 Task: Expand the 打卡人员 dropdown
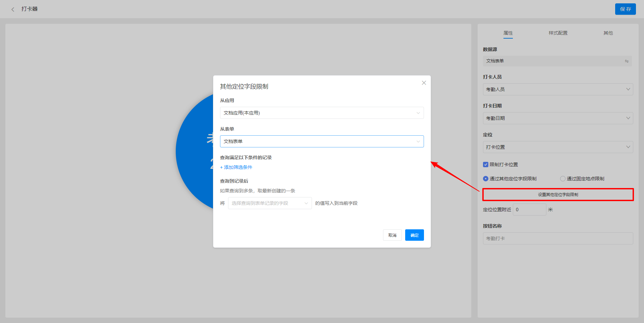coord(557,89)
